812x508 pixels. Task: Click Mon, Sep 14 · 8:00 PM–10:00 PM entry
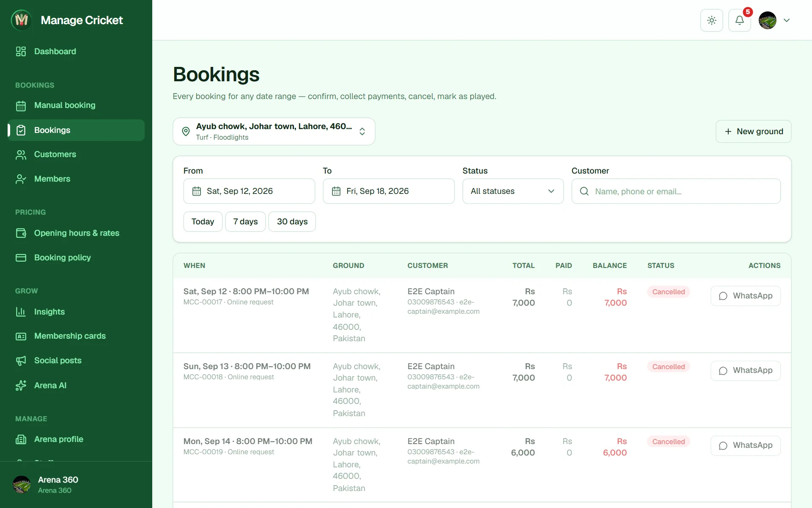pos(248,442)
